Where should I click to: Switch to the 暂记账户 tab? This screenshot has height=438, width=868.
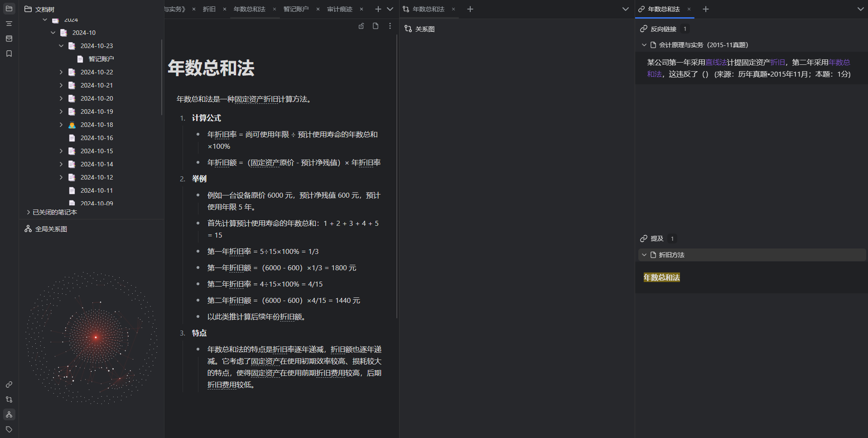pyautogui.click(x=296, y=9)
